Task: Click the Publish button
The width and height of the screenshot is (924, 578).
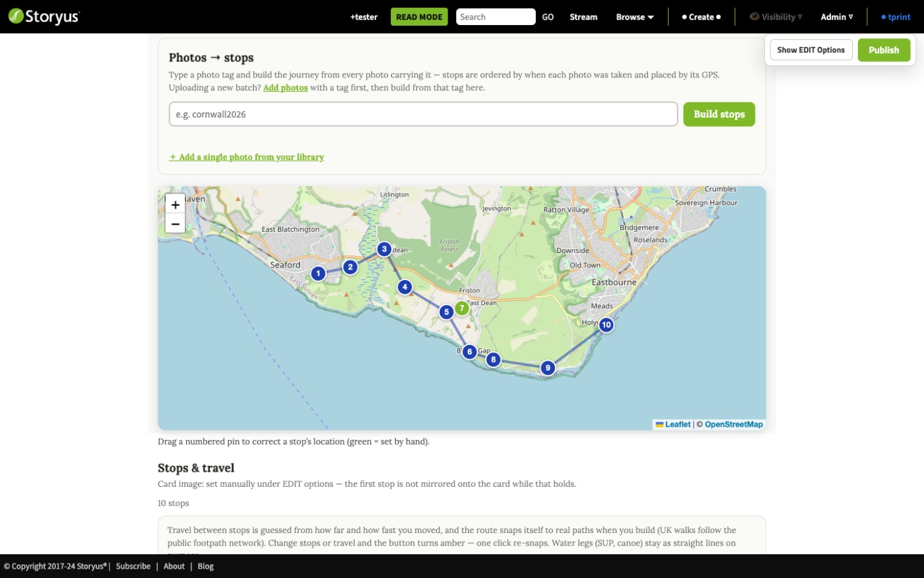Action: click(x=884, y=50)
